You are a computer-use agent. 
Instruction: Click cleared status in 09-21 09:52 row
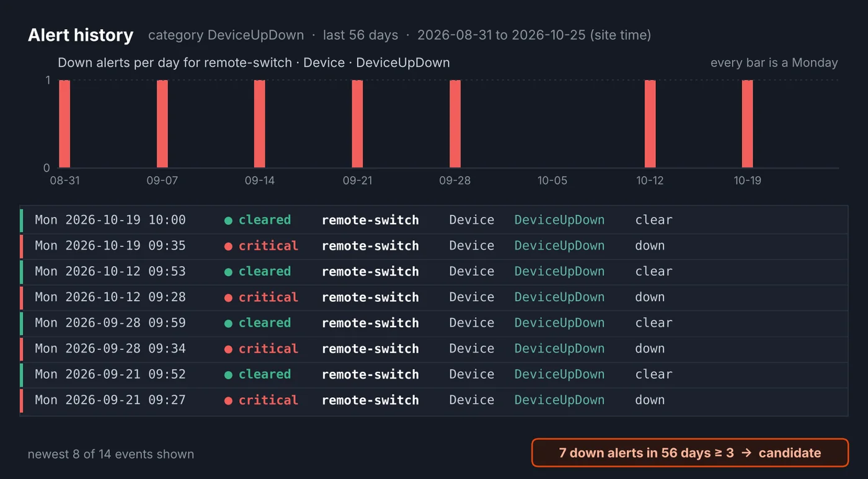pos(257,374)
